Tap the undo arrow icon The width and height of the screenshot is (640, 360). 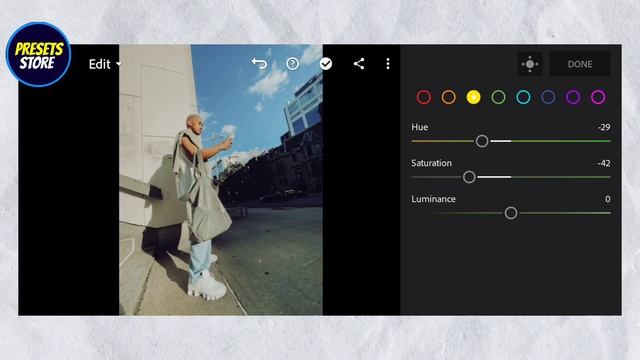tap(259, 64)
